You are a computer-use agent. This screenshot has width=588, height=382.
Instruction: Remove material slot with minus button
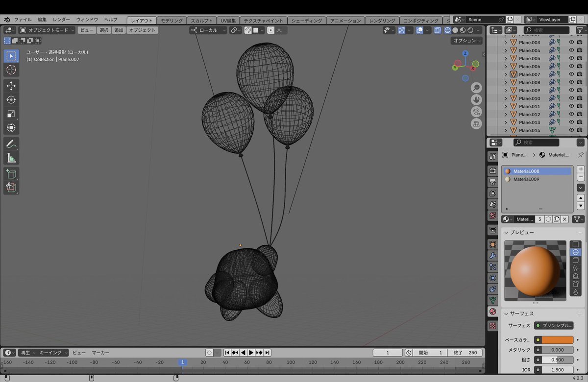(x=581, y=177)
